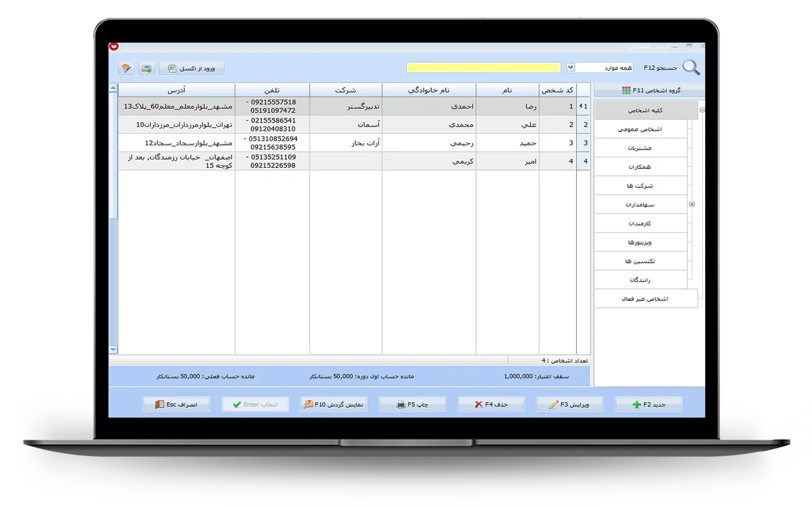Click the magnifying glass search icon
Image resolution: width=812 pixels, height=506 pixels.
click(x=691, y=67)
